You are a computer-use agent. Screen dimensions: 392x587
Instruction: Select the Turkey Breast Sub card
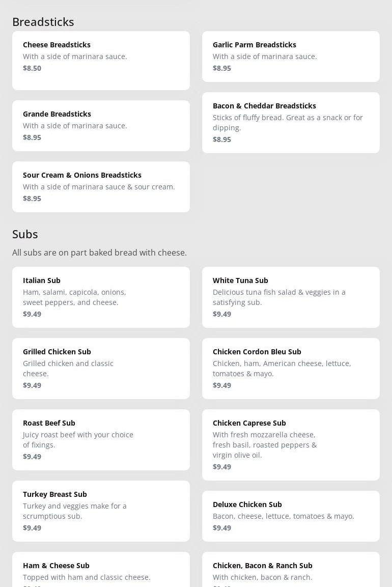pyautogui.click(x=101, y=511)
